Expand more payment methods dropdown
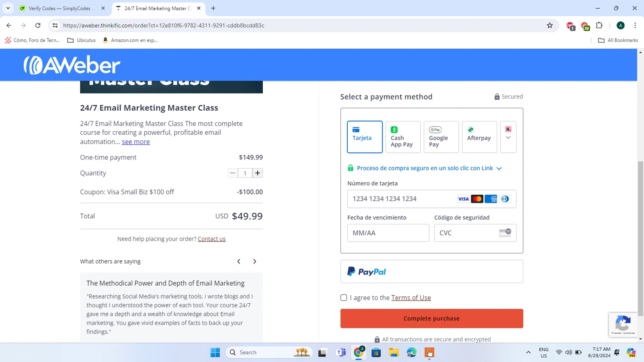644x362 pixels. tap(508, 137)
